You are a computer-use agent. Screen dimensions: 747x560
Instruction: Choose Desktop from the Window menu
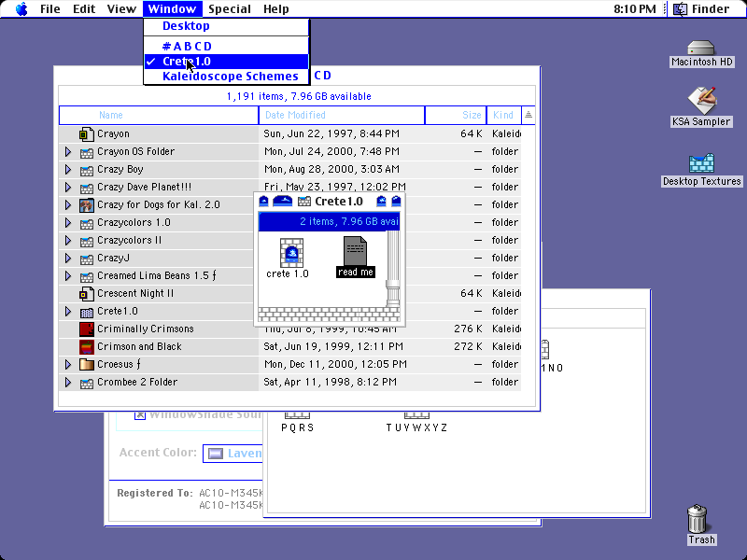tap(226, 26)
